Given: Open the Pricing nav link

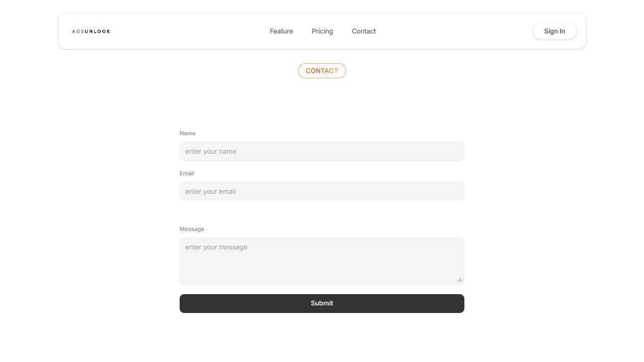Looking at the screenshot, I should (x=322, y=31).
